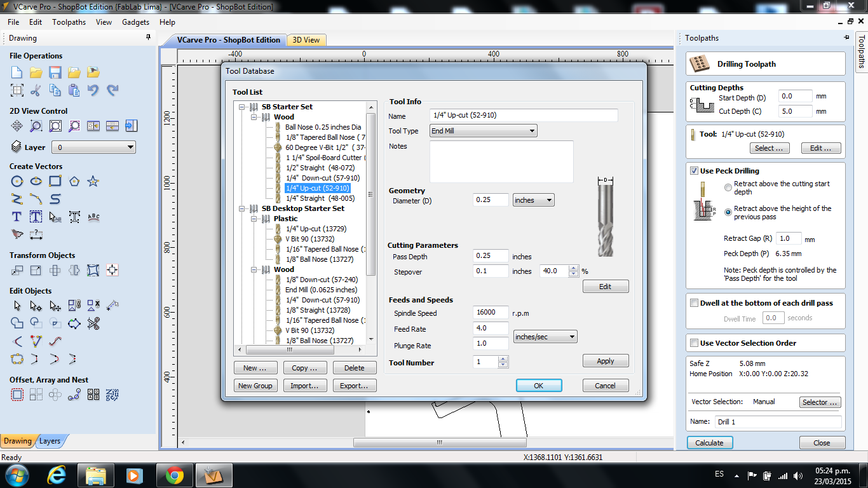Viewport: 868px width, 488px height.
Task: Click the Spindle Speed input field
Action: pos(491,313)
